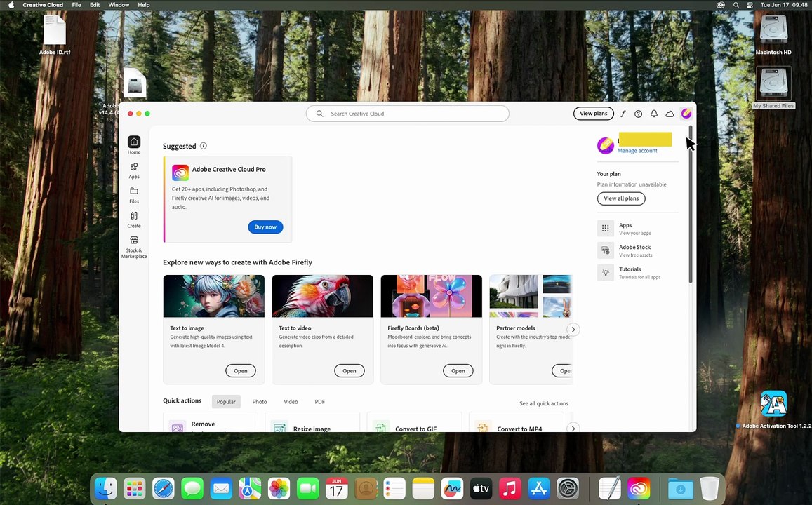Image resolution: width=812 pixels, height=505 pixels.
Task: Check cloud sync status icon
Action: (x=670, y=114)
